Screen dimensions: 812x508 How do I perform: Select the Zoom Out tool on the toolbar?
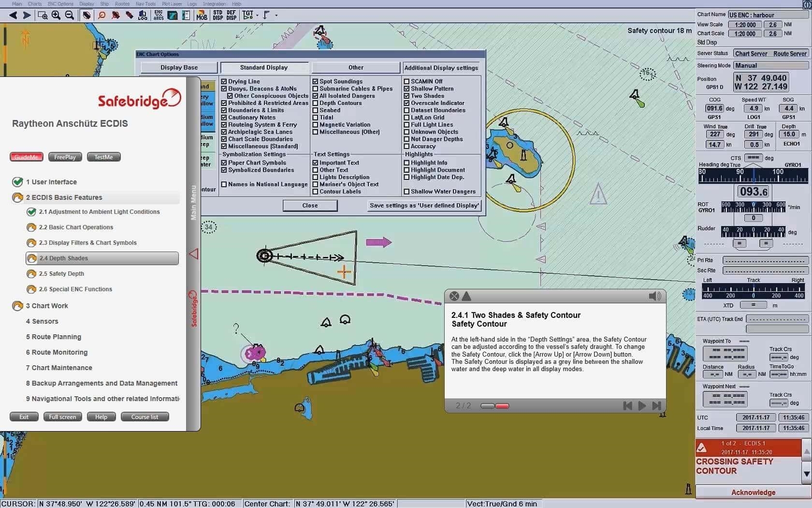[69, 15]
